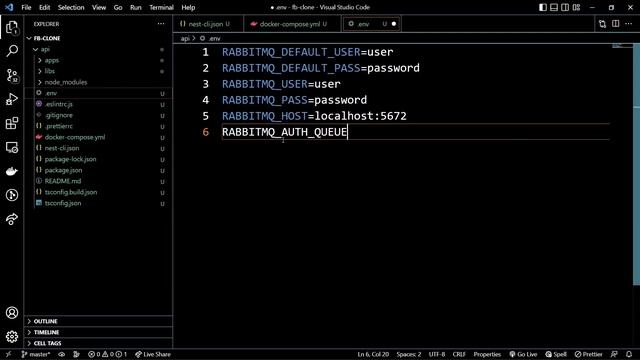Viewport: 640px width, 360px height.
Task: Change Properties language mode
Action: click(487, 354)
